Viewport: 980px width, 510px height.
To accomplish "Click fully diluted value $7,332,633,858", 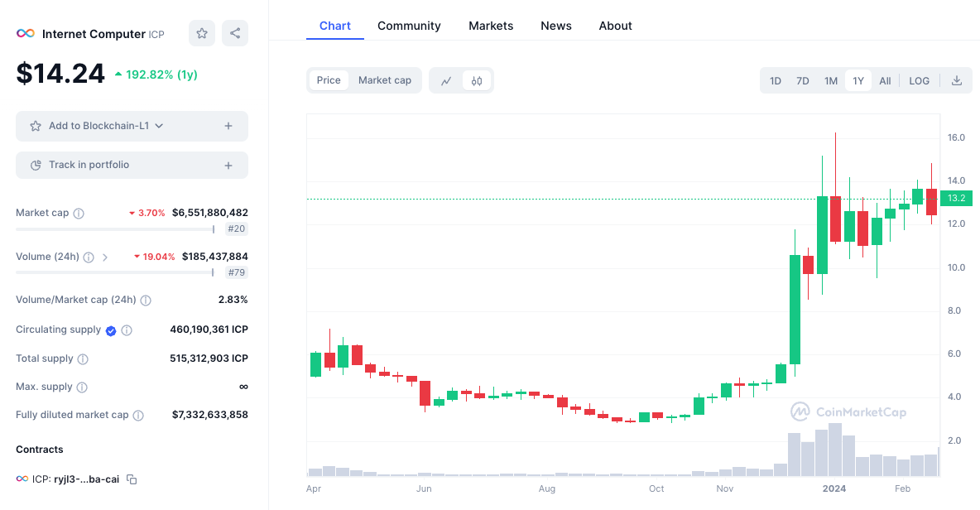I will point(210,414).
